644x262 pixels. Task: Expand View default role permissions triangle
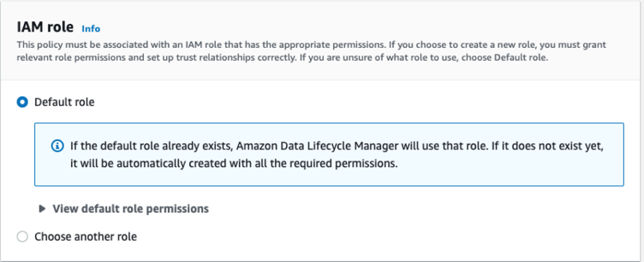click(42, 208)
